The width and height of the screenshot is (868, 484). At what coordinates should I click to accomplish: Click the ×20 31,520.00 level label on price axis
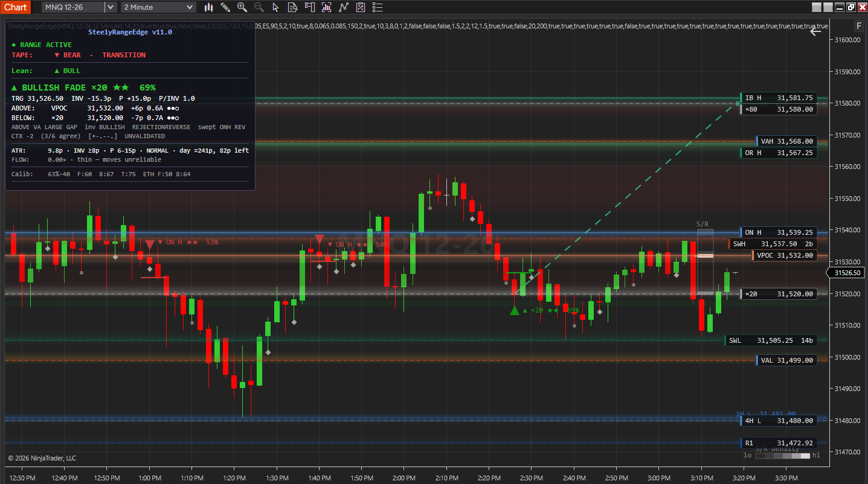tap(779, 294)
